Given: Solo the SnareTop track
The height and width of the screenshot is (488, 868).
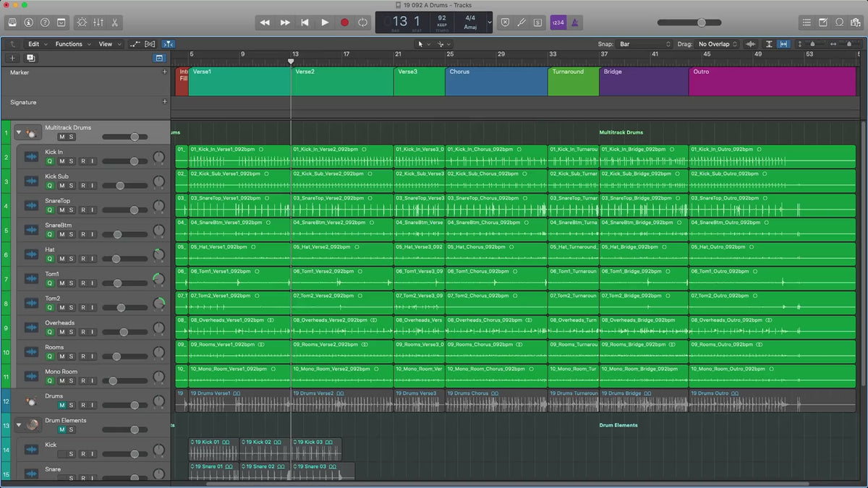Looking at the screenshot, I should coord(71,210).
